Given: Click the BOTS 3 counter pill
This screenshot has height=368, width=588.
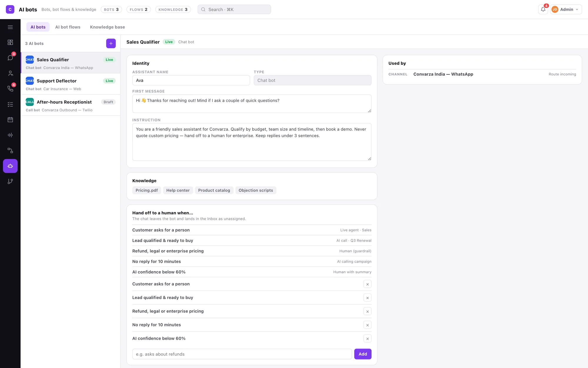Looking at the screenshot, I should (x=111, y=9).
